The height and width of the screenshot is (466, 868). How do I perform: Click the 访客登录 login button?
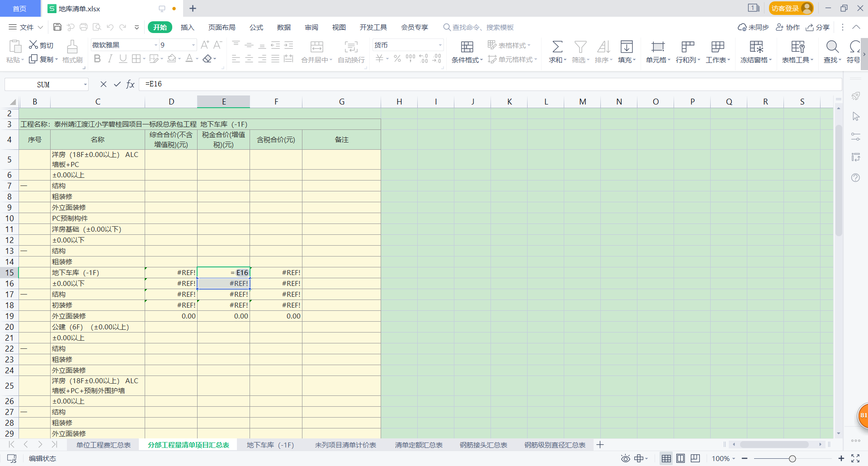pyautogui.click(x=791, y=8)
